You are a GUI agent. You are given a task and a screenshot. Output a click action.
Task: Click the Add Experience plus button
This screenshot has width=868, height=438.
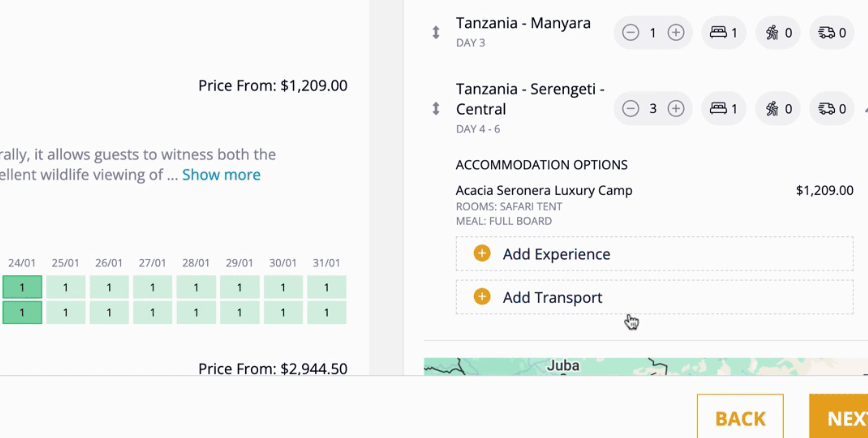click(482, 253)
